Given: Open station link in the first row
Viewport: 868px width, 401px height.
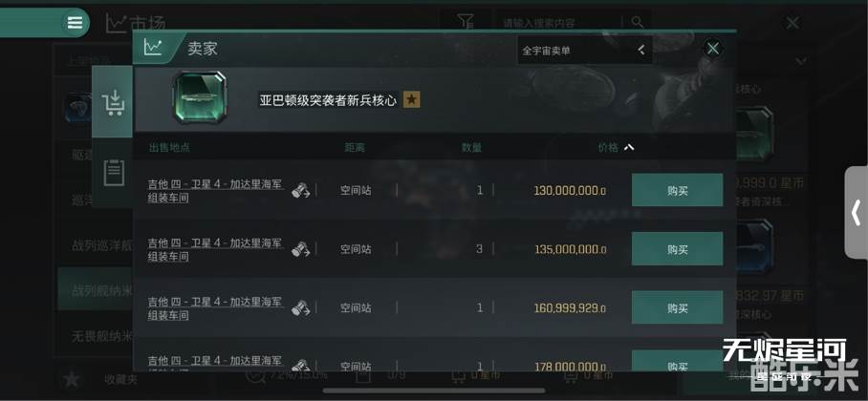Looking at the screenshot, I should coord(215,190).
